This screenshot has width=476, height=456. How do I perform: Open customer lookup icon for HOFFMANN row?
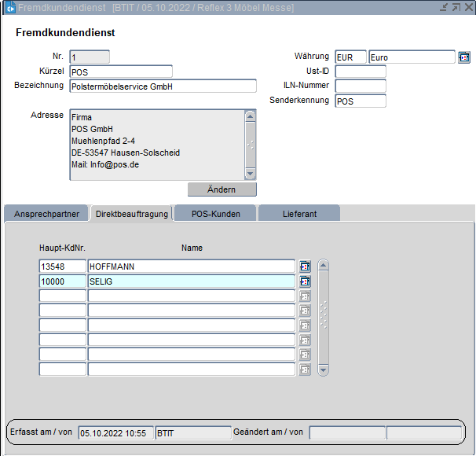click(x=306, y=267)
